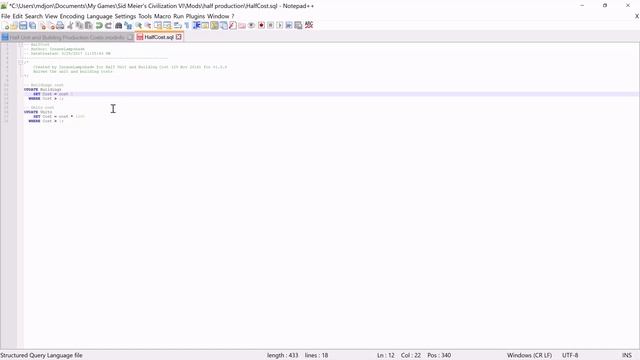Create a new file with the New toolbar icon
Screen dimensions: 640x360
pyautogui.click(x=5, y=25)
